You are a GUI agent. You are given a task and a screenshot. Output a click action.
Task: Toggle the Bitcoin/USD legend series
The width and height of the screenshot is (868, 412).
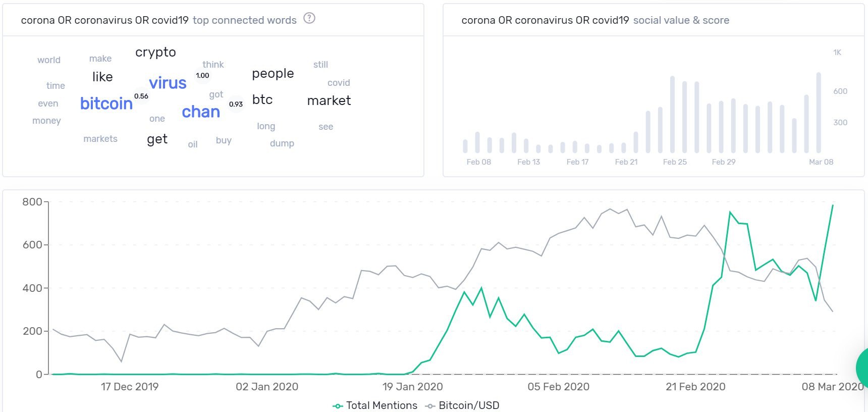tap(462, 405)
